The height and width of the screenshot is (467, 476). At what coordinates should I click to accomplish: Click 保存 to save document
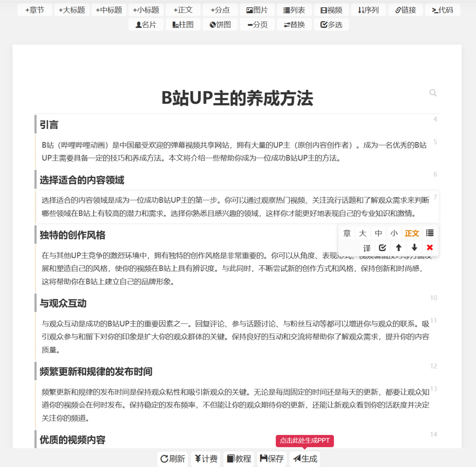pos(272,459)
